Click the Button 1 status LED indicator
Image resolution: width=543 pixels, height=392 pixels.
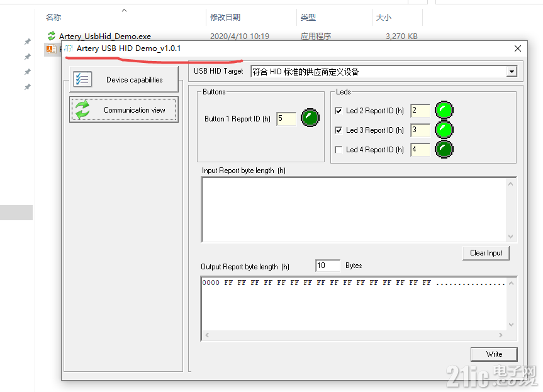pyautogui.click(x=310, y=118)
